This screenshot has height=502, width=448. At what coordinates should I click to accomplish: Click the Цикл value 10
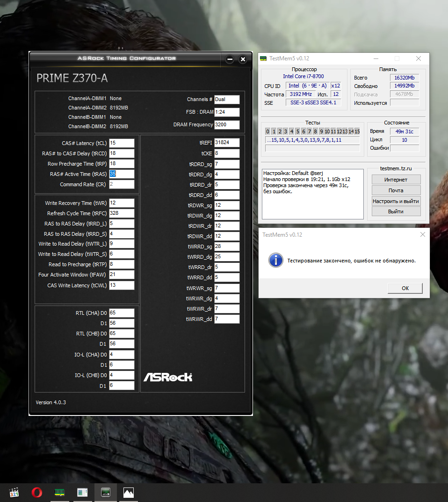point(405,140)
